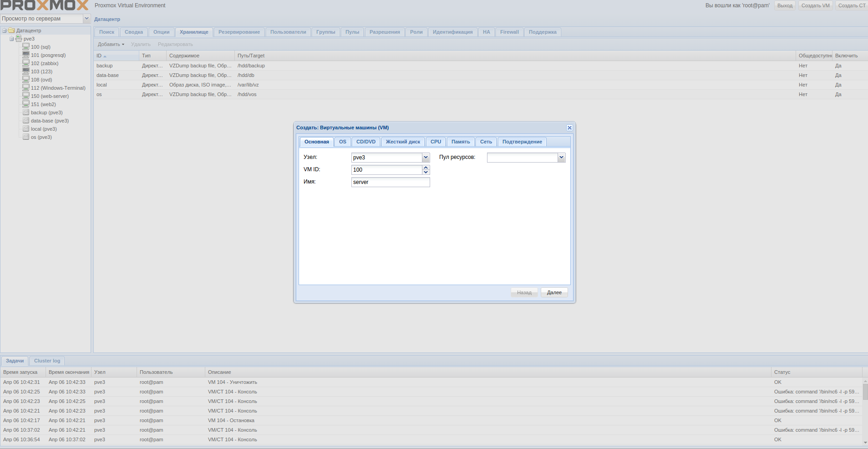Click the storage icon for local (pve3)
This screenshot has height=449, width=868.
26,128
